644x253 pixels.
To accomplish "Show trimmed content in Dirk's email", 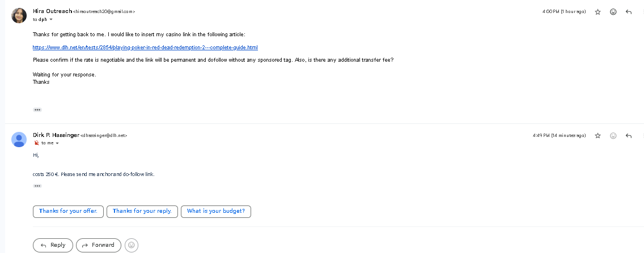I will 37,186.
